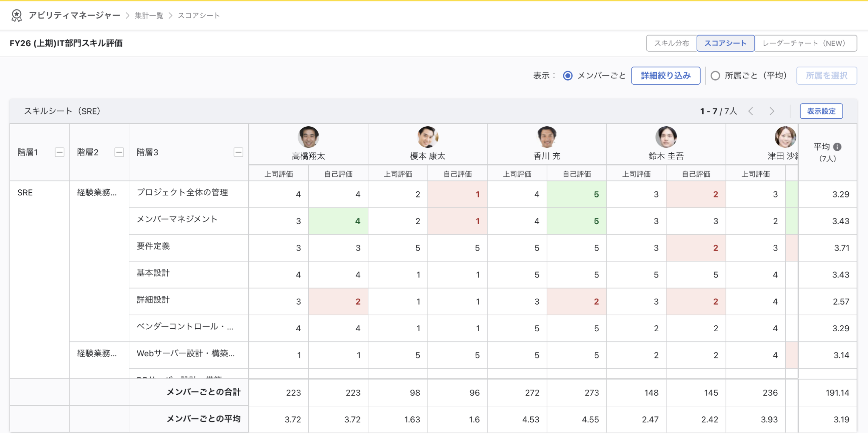Open the 表示設定 button

point(821,111)
